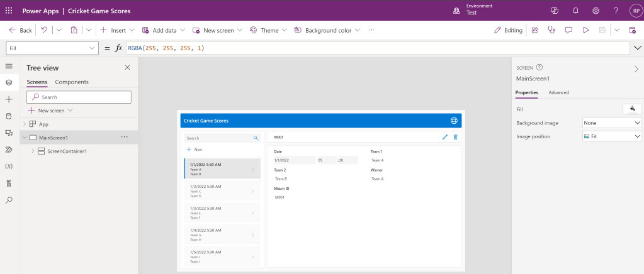Open the Fill color picker swatch
Screen dimensions: 644x274
(x=631, y=109)
